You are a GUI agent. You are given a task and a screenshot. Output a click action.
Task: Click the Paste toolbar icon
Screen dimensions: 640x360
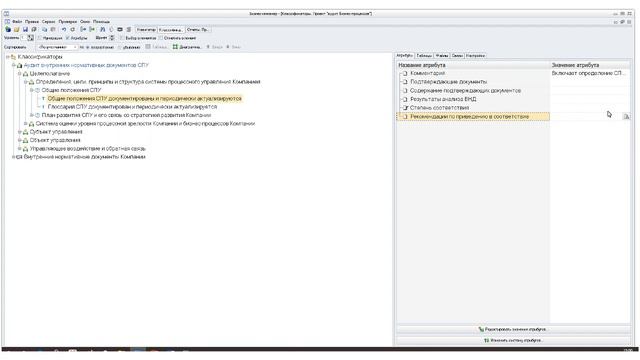click(x=53, y=29)
